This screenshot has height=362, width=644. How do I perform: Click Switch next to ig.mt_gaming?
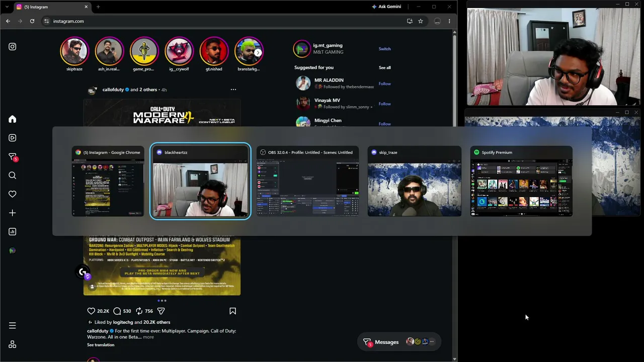pyautogui.click(x=384, y=49)
